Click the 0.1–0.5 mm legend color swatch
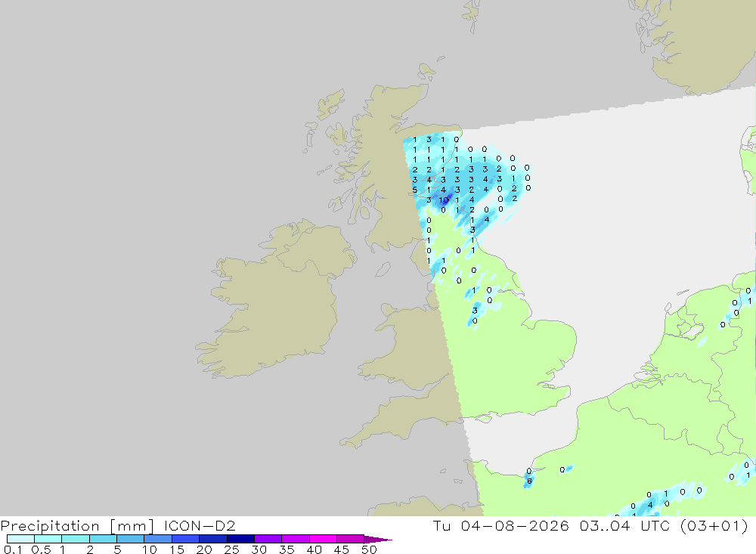 (20, 539)
